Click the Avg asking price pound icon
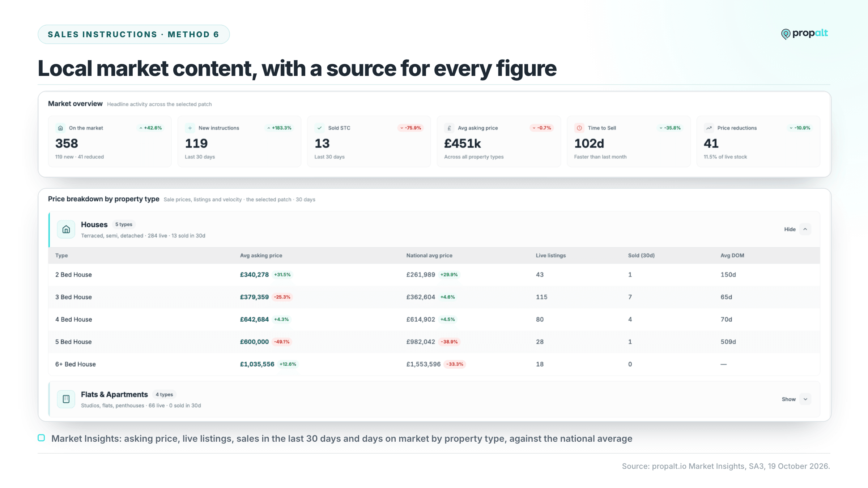The image size is (868, 488). (x=449, y=128)
